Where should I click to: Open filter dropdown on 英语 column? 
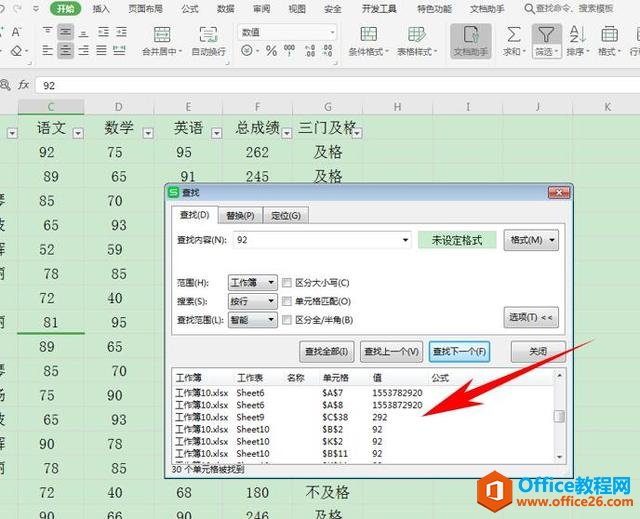point(217,133)
